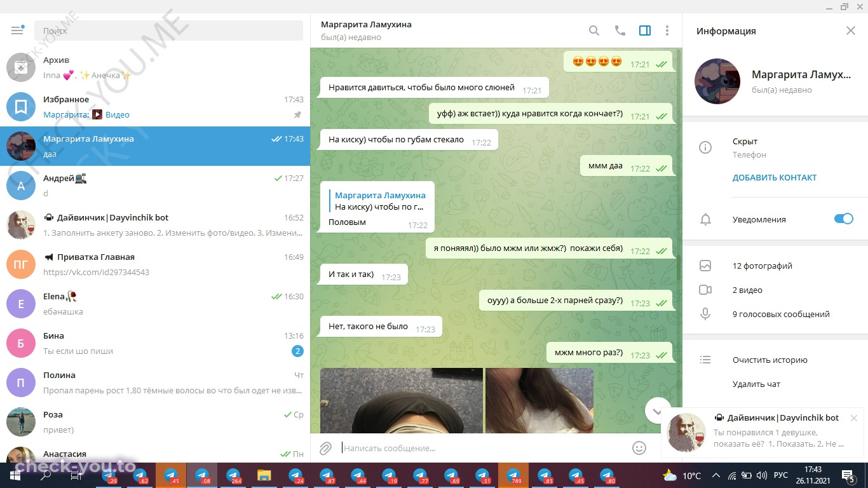The width and height of the screenshot is (868, 488).
Task: Click the attach paperclip icon
Action: [325, 448]
